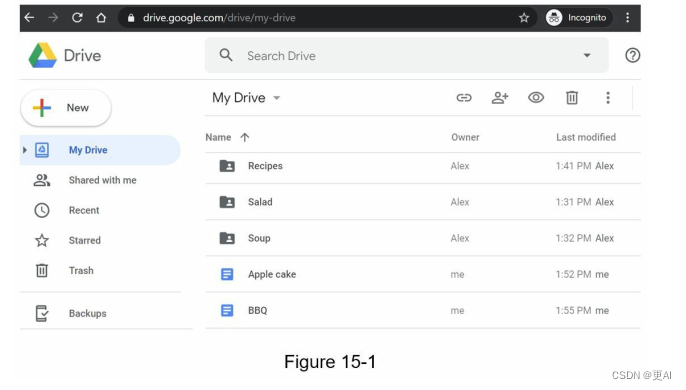
Task: Select My Drive in sidebar
Action: tap(100, 150)
